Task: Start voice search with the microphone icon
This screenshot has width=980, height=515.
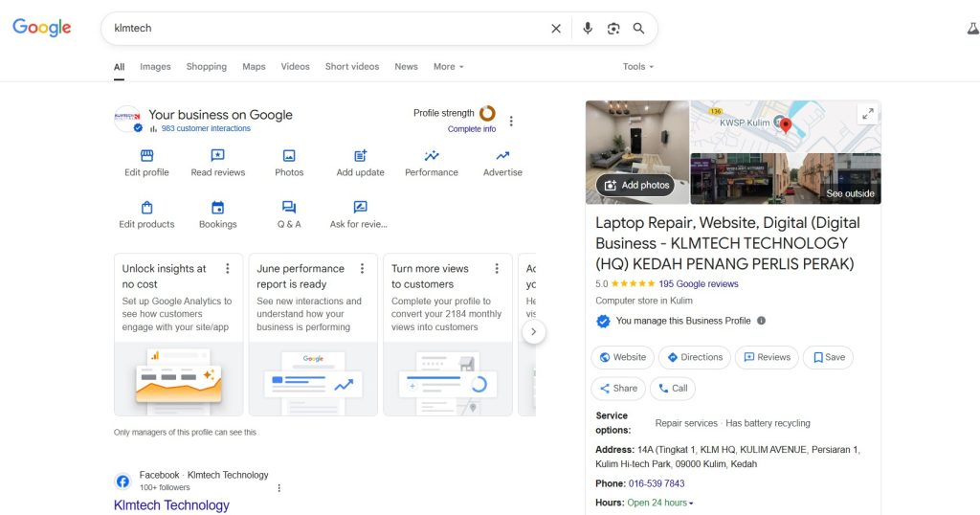Action: click(x=588, y=29)
